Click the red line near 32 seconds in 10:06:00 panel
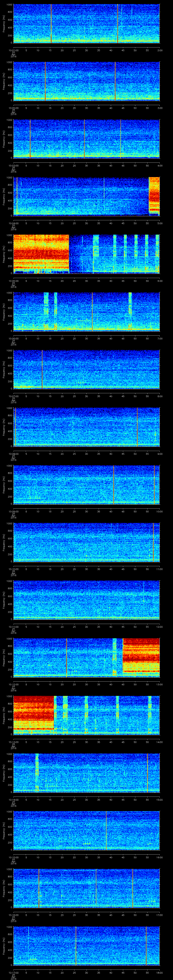This screenshot has width=173, height=980. point(92,312)
